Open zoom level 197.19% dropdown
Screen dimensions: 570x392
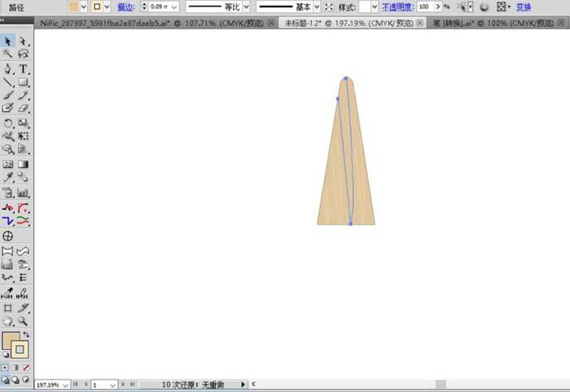click(x=65, y=385)
